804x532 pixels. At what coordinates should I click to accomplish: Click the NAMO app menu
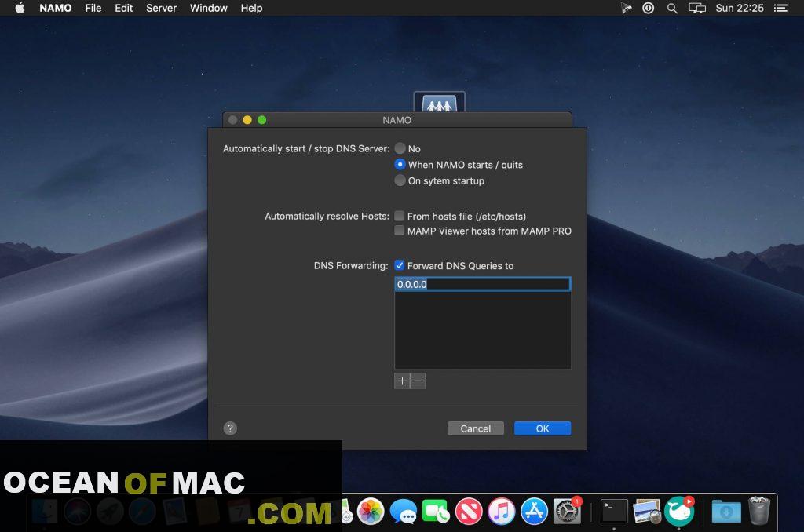pos(56,8)
